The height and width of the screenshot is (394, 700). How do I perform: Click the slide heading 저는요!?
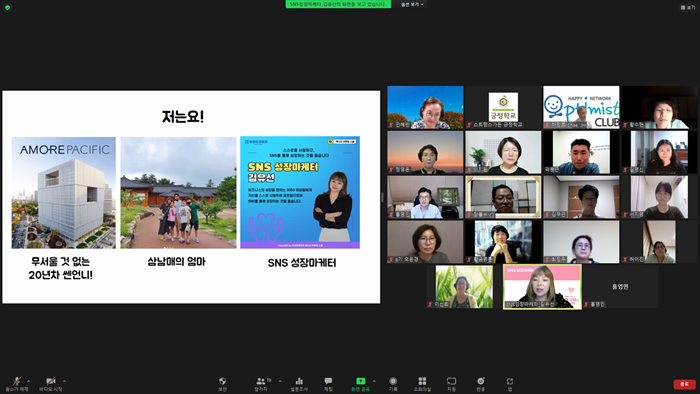(183, 117)
